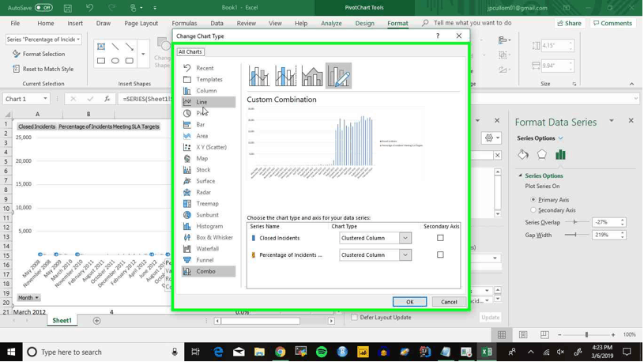The width and height of the screenshot is (644, 362).
Task: Choose the Histogram chart category
Action: 209,226
